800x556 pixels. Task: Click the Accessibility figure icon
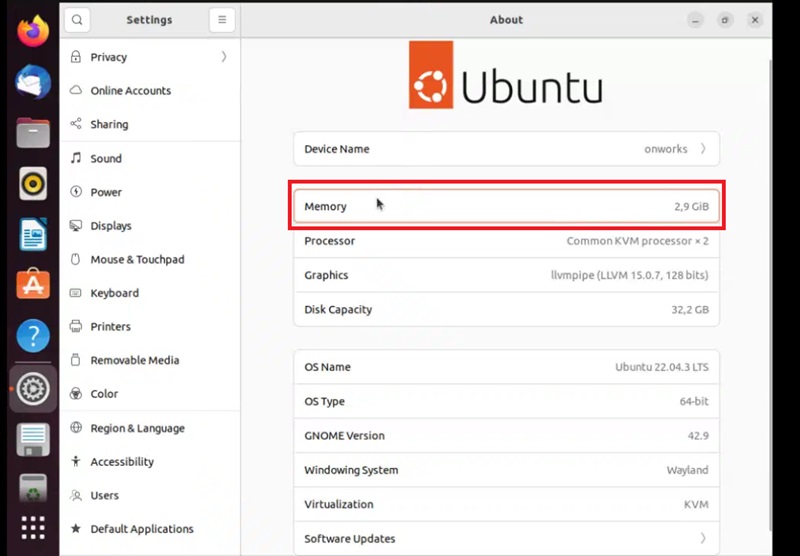[76, 461]
